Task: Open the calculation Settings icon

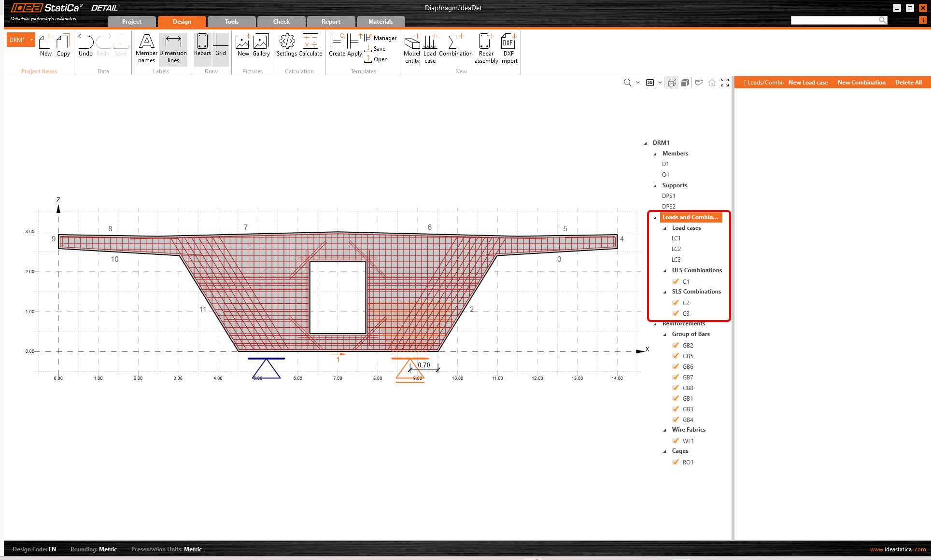Action: coord(287,46)
